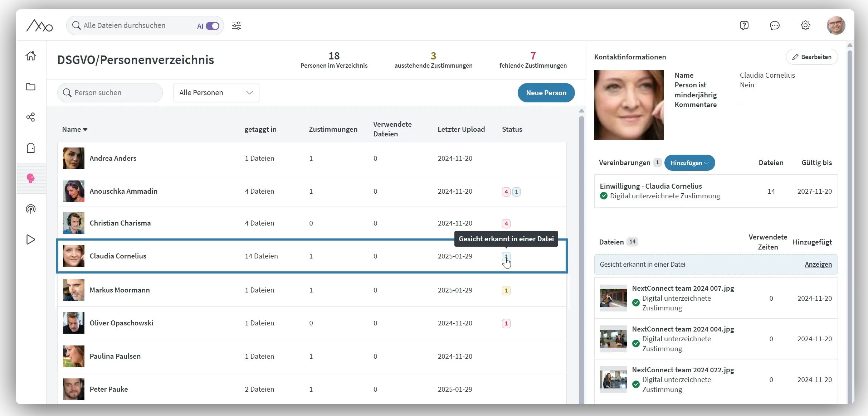Select the Peter Pauke row name
This screenshot has width=868, height=416.
click(x=109, y=389)
